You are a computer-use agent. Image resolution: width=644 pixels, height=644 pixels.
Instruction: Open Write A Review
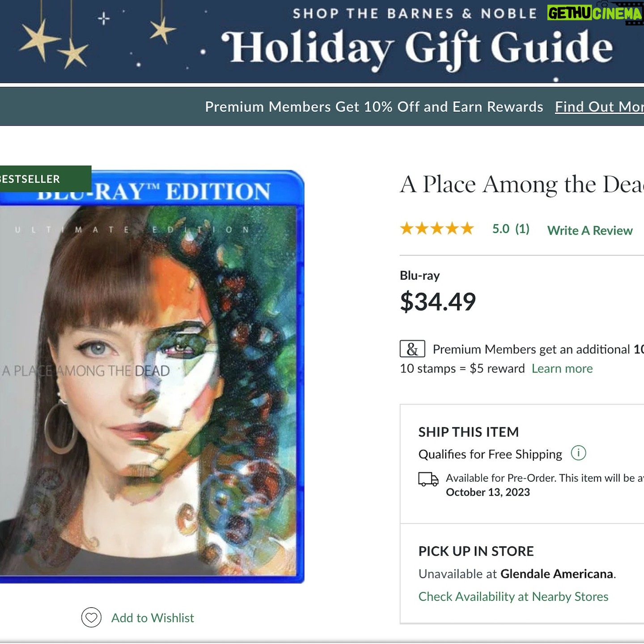[589, 230]
